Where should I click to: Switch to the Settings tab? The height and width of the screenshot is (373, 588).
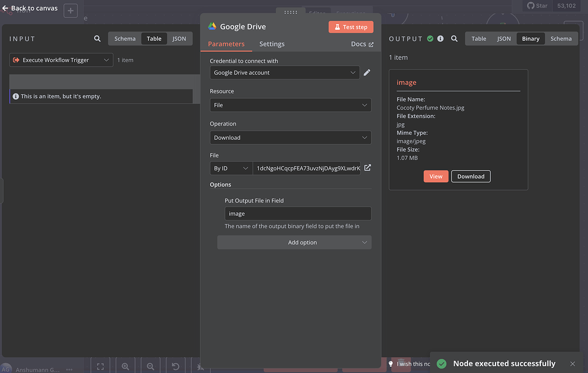coord(272,44)
